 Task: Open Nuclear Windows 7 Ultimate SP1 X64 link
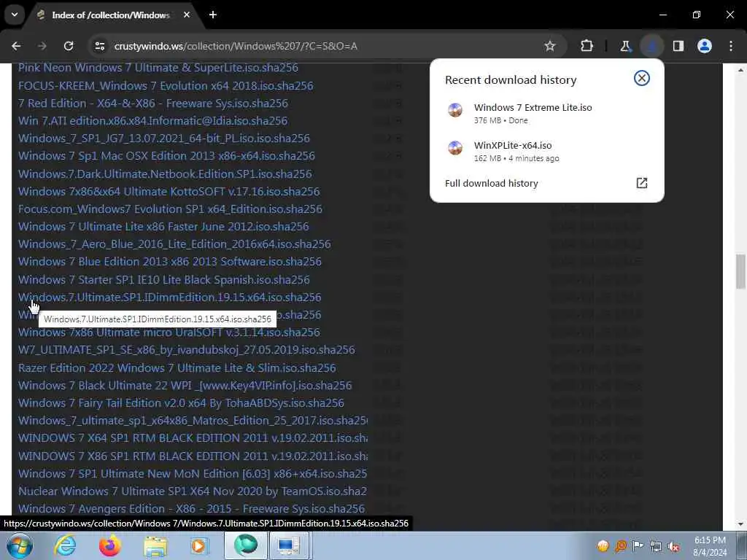coord(193,491)
